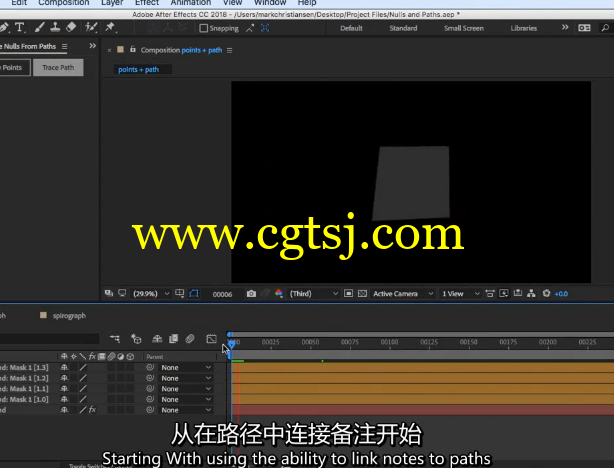The width and height of the screenshot is (614, 468).
Task: Open the 1 View layout dropdown
Action: [x=460, y=294]
